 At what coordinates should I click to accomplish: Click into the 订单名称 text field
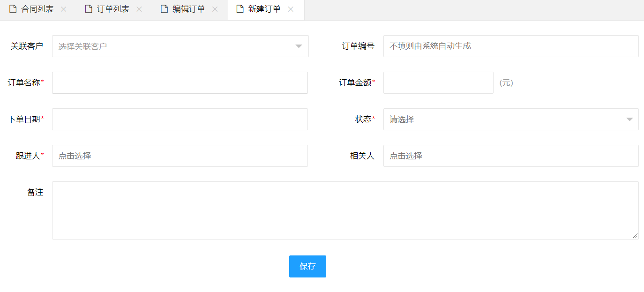click(180, 83)
